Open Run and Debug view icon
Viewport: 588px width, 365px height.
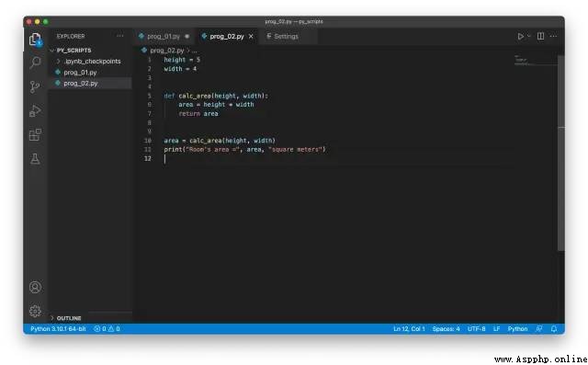(x=35, y=110)
